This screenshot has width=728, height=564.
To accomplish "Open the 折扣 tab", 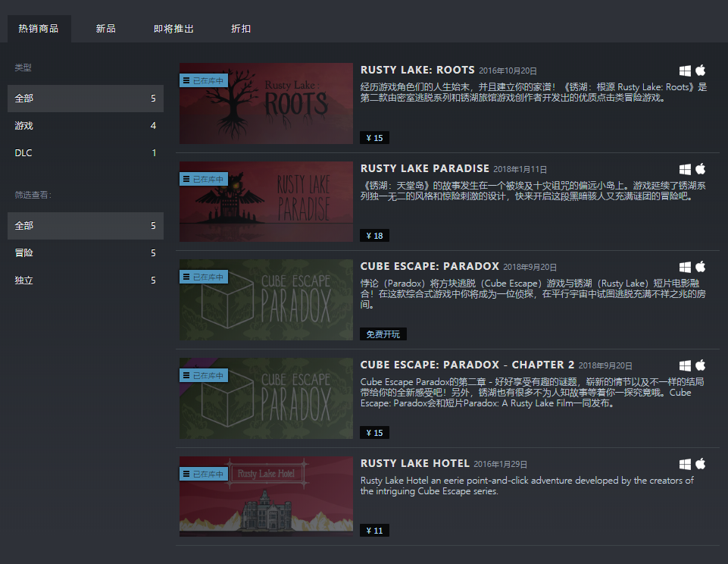I will click(x=240, y=28).
